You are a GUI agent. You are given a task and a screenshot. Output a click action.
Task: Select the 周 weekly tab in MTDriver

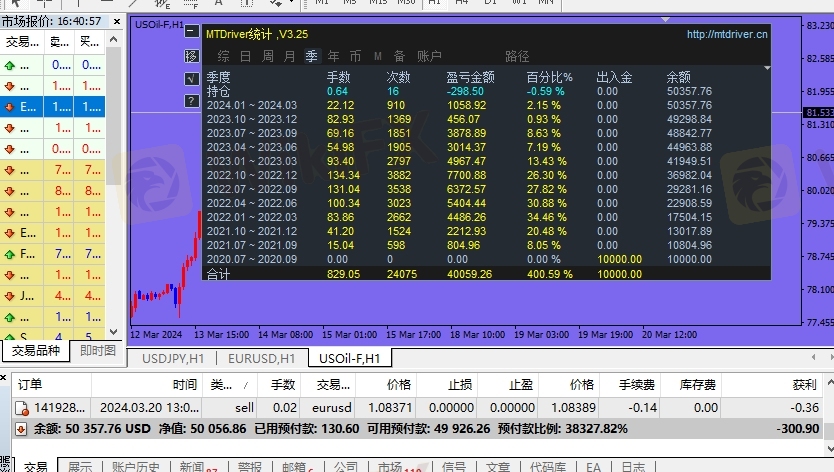pos(268,56)
